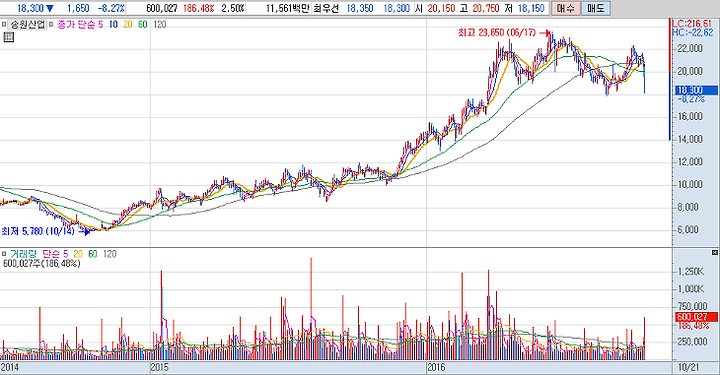Click the HC:-22.62 indicator
Screen dimensions: 720x375
pos(693,33)
